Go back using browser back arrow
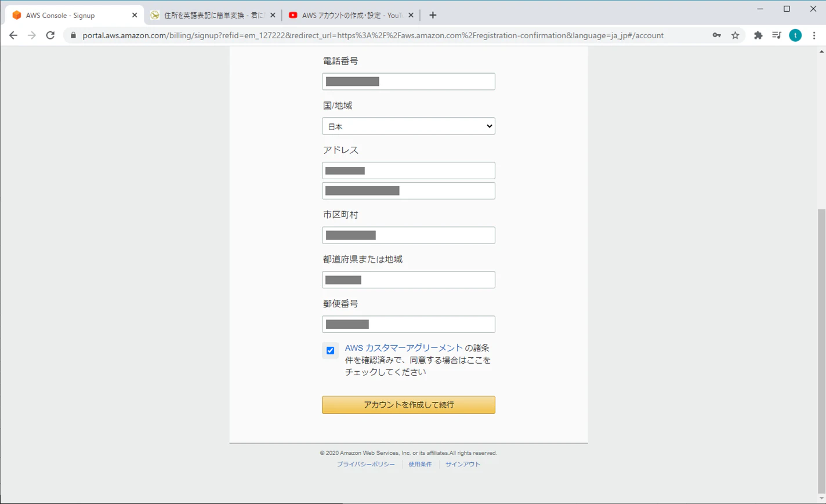Viewport: 826px width, 504px height. (13, 35)
